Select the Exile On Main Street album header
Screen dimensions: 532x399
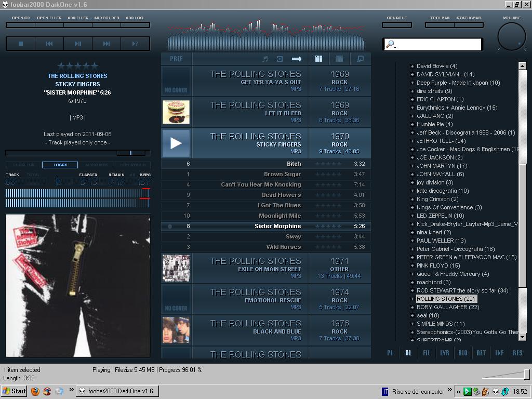tap(266, 268)
